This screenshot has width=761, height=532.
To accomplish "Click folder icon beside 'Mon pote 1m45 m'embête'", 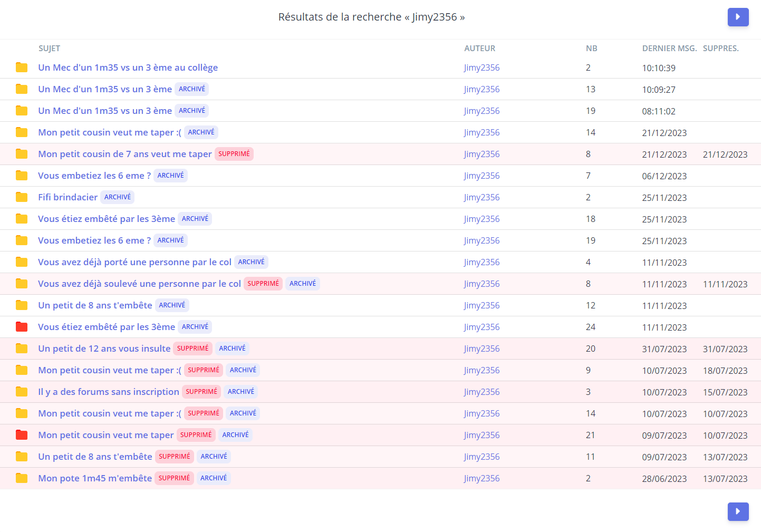I will pos(22,478).
